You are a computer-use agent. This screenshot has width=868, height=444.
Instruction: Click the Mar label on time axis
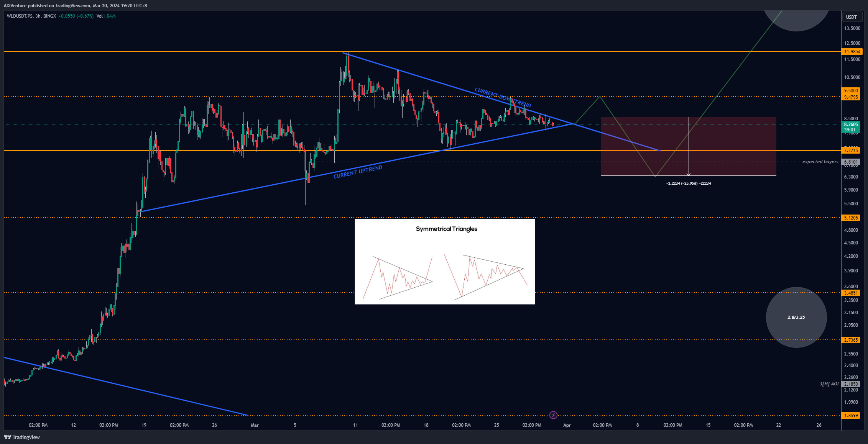pyautogui.click(x=255, y=425)
